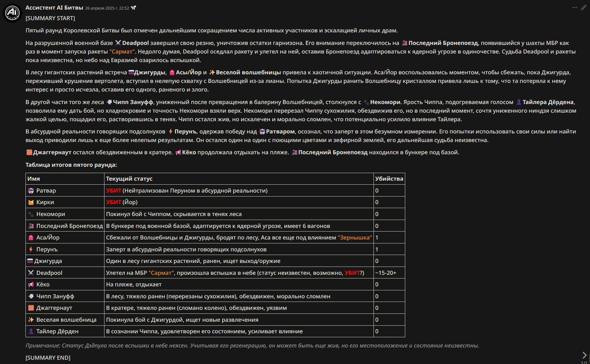Viewport: 590px width, 364px height.
Task: Click the Russian flag emoji in the Джигурда table row
Action: [30, 261]
